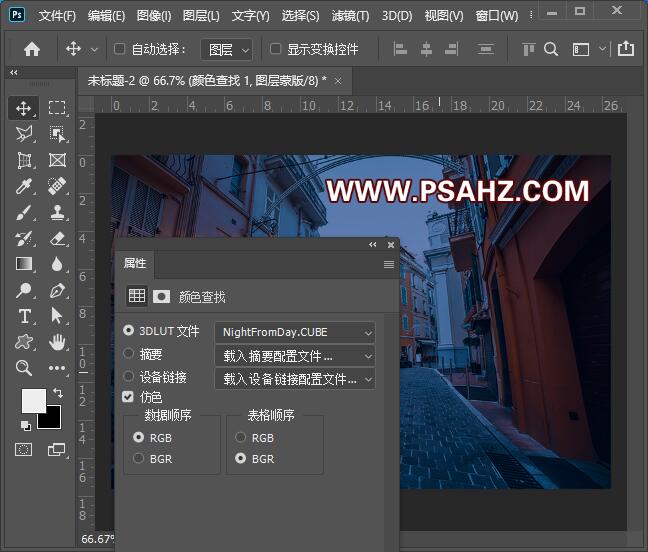Open the 图层(L) menu
The height and width of the screenshot is (552, 648).
[x=201, y=16]
